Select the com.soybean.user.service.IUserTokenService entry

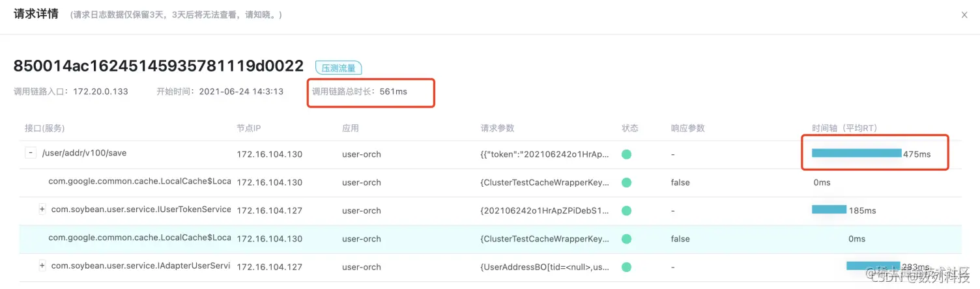(141, 210)
